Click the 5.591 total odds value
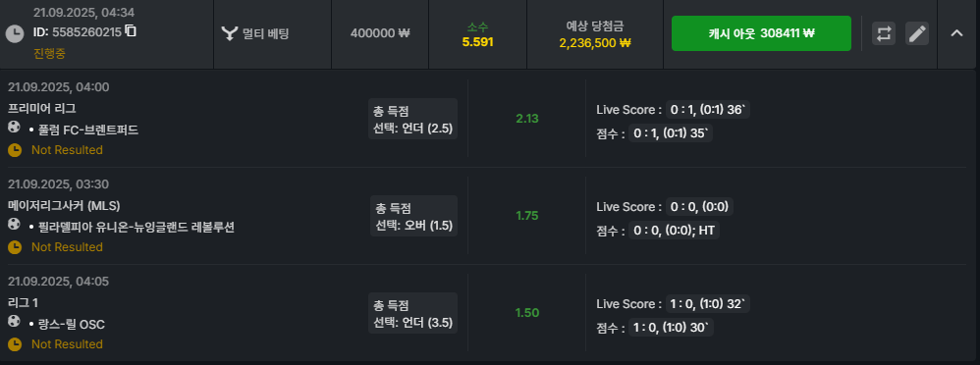The height and width of the screenshot is (365, 980). tap(477, 42)
